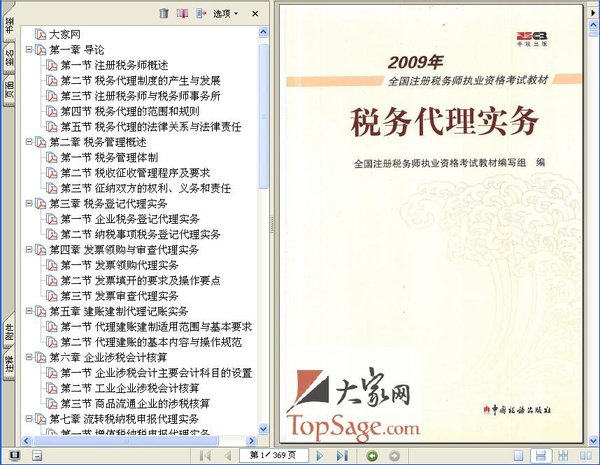
Task: Enable continuous facing page layout
Action: click(x=563, y=456)
